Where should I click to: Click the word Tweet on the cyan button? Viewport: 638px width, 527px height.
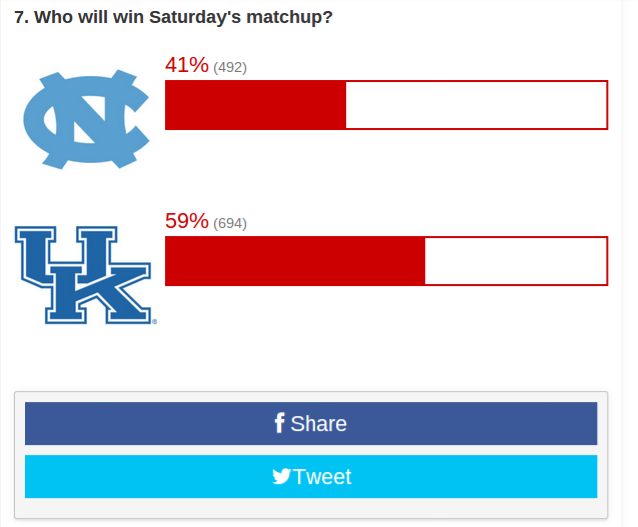pos(322,477)
